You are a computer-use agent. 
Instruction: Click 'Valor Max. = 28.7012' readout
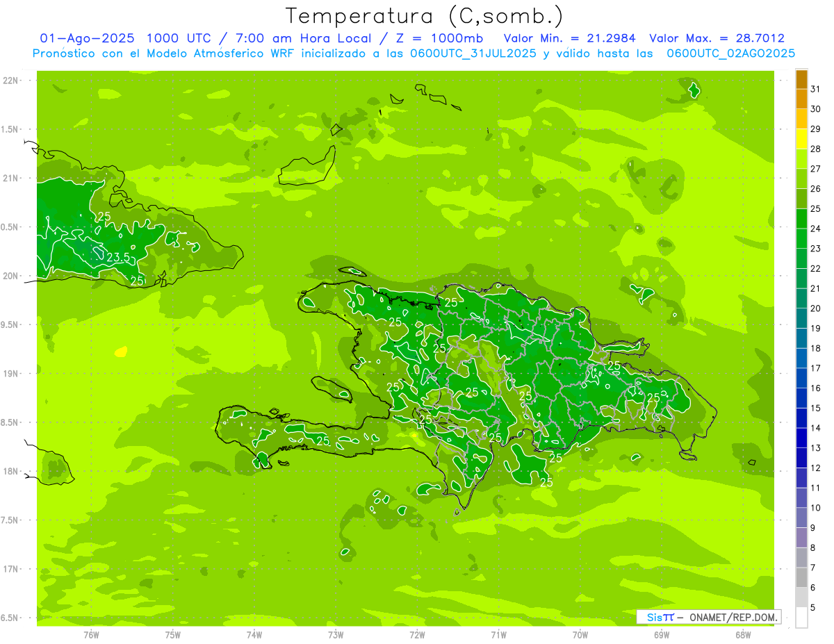tap(717, 39)
